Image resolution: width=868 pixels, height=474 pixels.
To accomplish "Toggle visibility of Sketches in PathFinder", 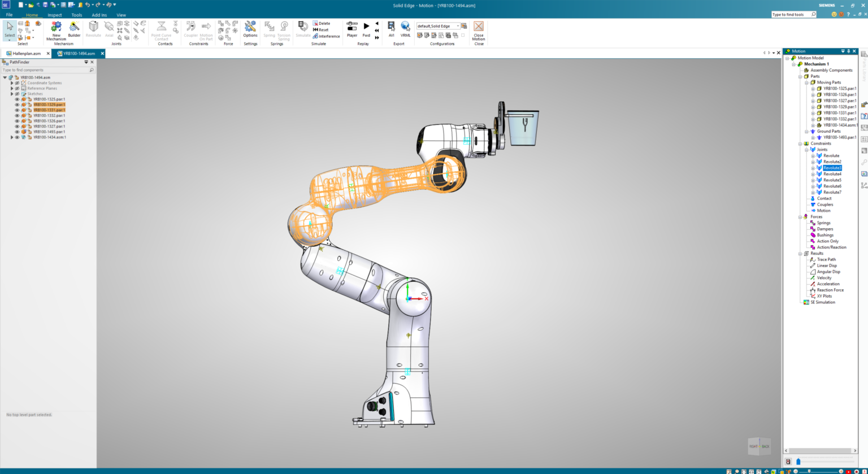I will [17, 94].
